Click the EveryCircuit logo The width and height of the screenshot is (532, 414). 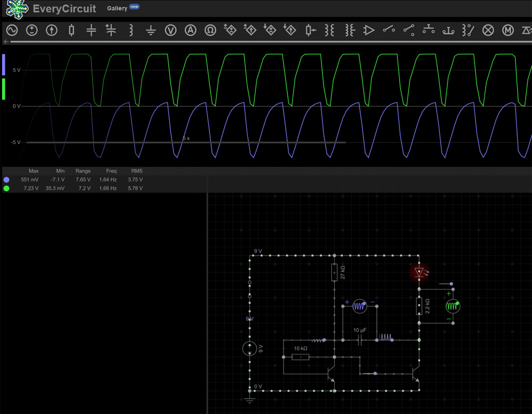(18, 9)
